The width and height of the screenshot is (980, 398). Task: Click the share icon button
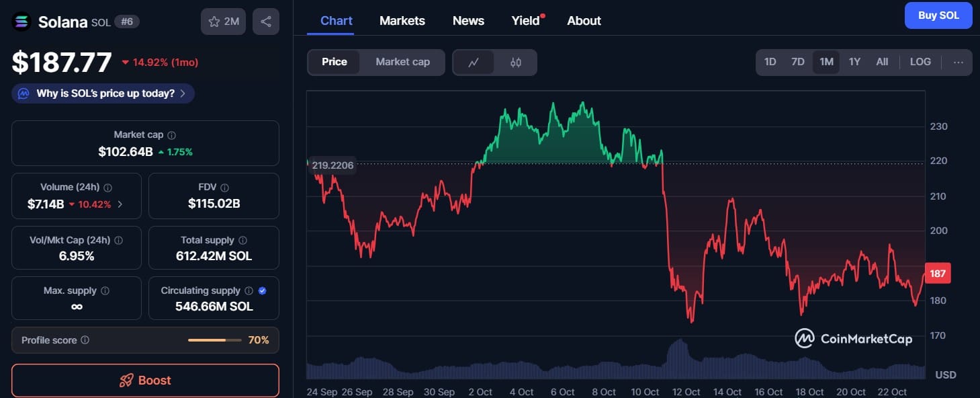pos(265,22)
